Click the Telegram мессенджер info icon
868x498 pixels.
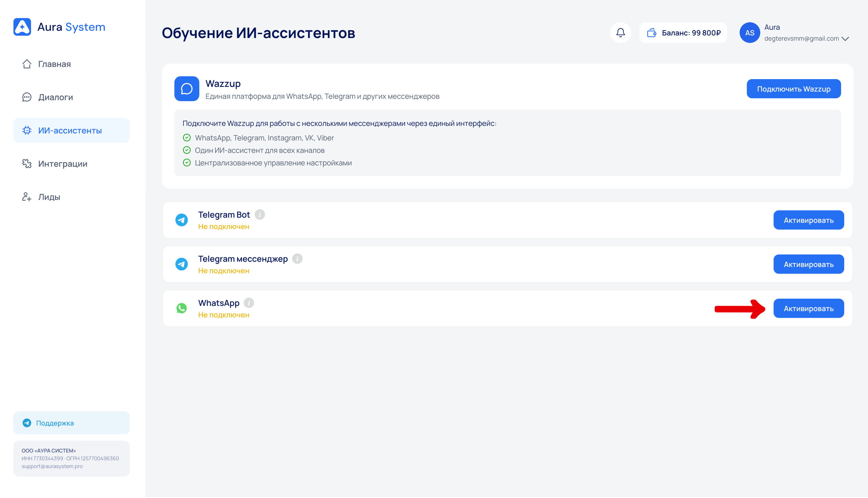click(297, 259)
